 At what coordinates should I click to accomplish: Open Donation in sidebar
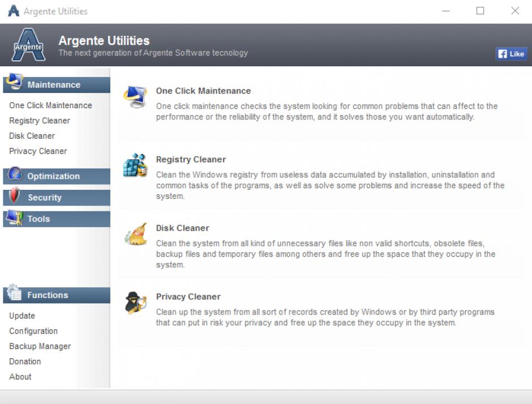25,362
